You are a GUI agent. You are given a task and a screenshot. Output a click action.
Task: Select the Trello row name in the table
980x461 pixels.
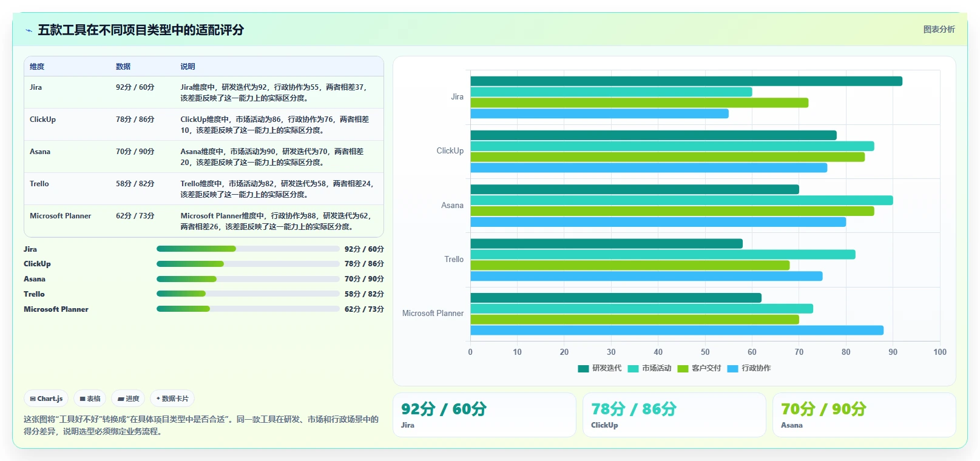tap(39, 184)
